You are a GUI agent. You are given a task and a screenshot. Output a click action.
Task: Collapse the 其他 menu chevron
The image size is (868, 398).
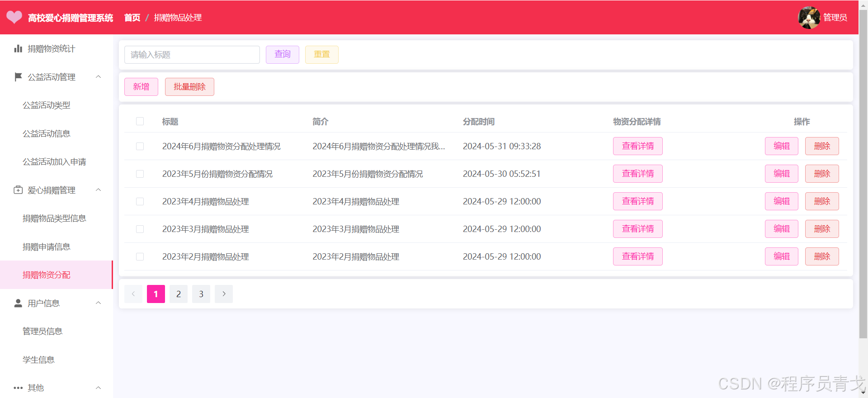pyautogui.click(x=98, y=388)
